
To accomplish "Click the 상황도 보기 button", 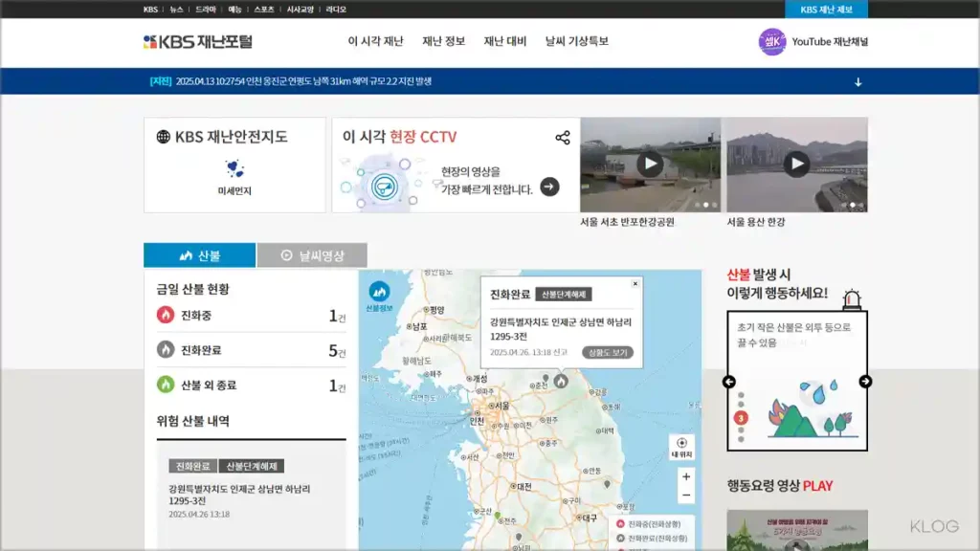I will [608, 352].
